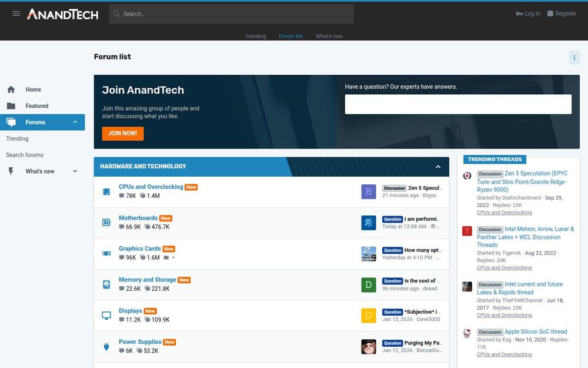Image resolution: width=588 pixels, height=368 pixels.
Task: Click the key icon next to Log in
Action: pyautogui.click(x=519, y=14)
